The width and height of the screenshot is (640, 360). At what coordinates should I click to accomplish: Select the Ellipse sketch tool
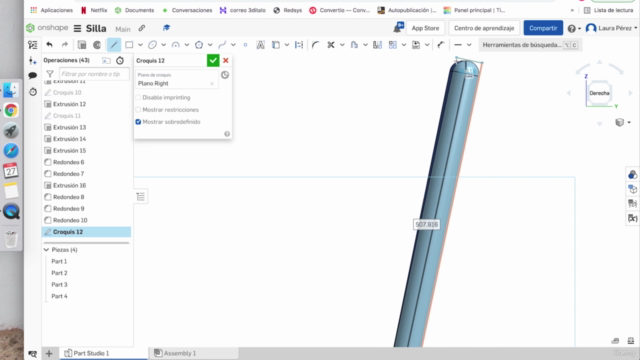tap(152, 45)
